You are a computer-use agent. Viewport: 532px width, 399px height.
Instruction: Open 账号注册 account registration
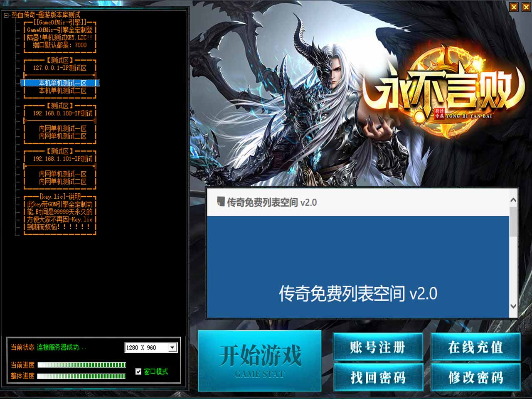[x=378, y=347]
